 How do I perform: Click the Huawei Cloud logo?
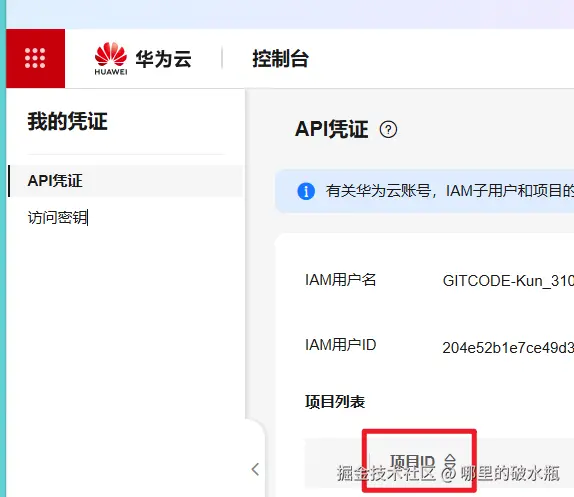coord(143,59)
